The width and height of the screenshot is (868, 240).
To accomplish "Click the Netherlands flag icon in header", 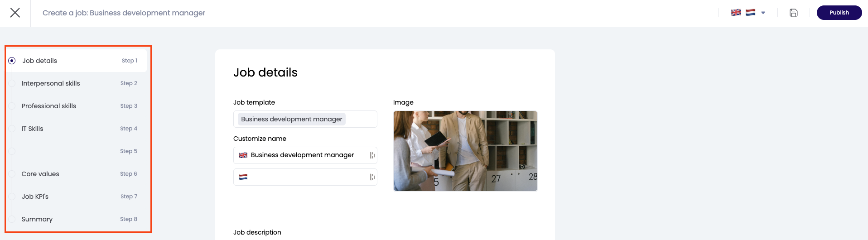I will (x=750, y=13).
